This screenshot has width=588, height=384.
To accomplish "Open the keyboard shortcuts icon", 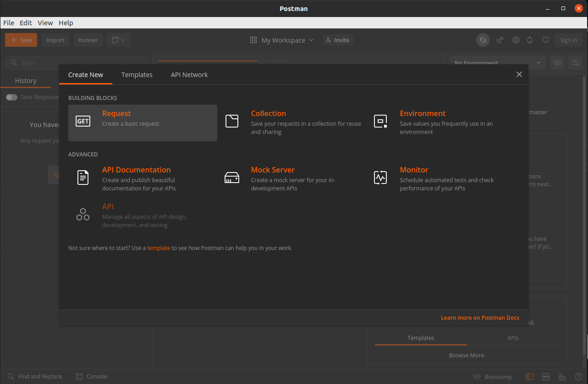I will 562,377.
